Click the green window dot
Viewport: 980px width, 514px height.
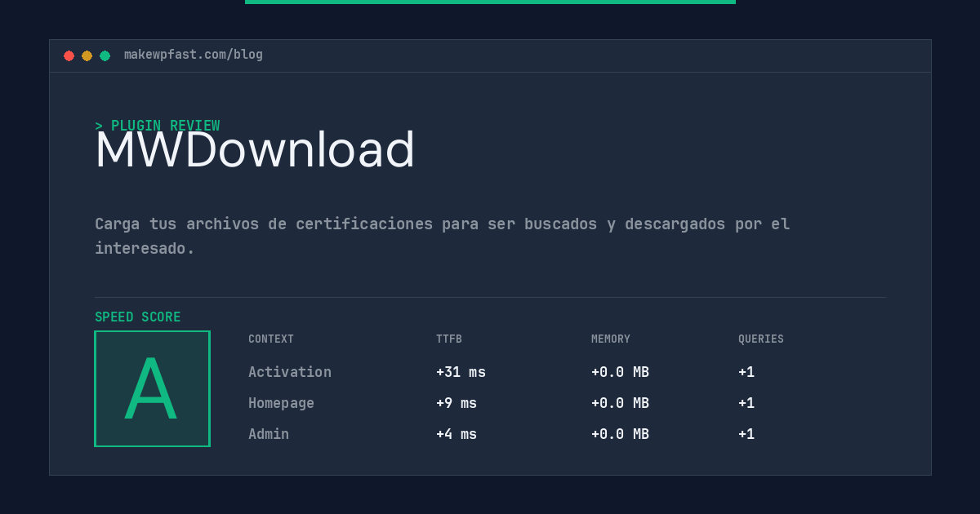(105, 55)
